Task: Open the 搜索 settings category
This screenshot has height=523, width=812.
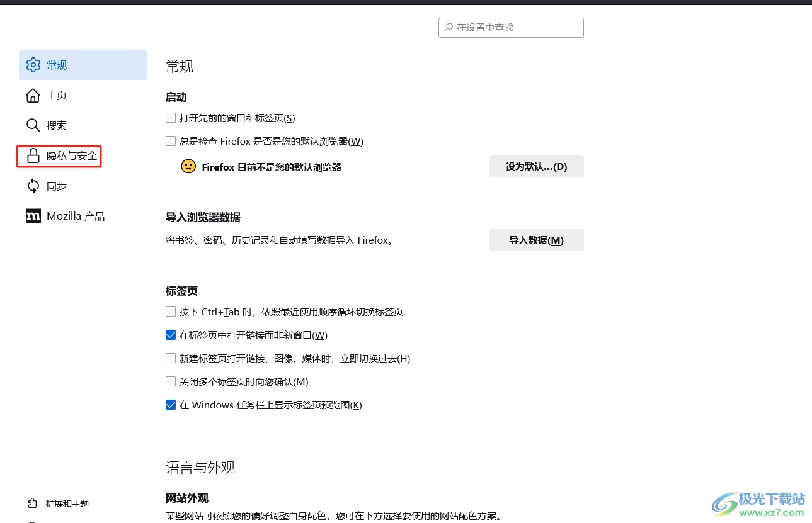Action: coord(83,125)
